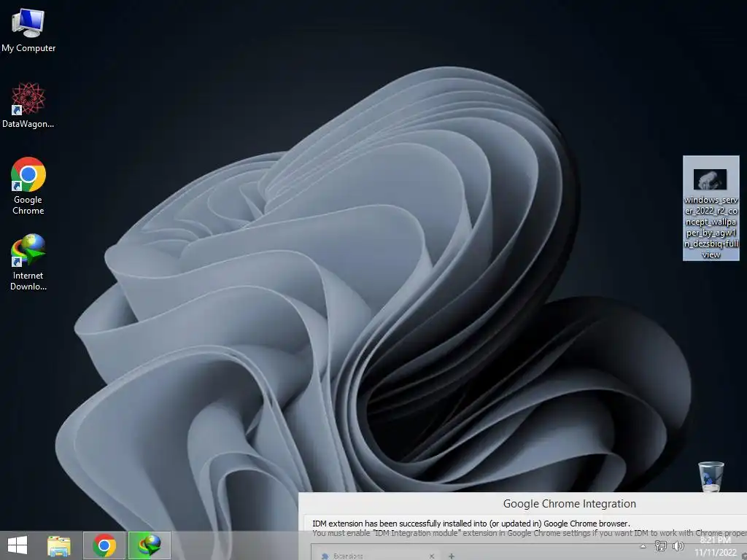Viewport: 747px width, 560px height.
Task: Open the Windows Start button
Action: click(18, 545)
